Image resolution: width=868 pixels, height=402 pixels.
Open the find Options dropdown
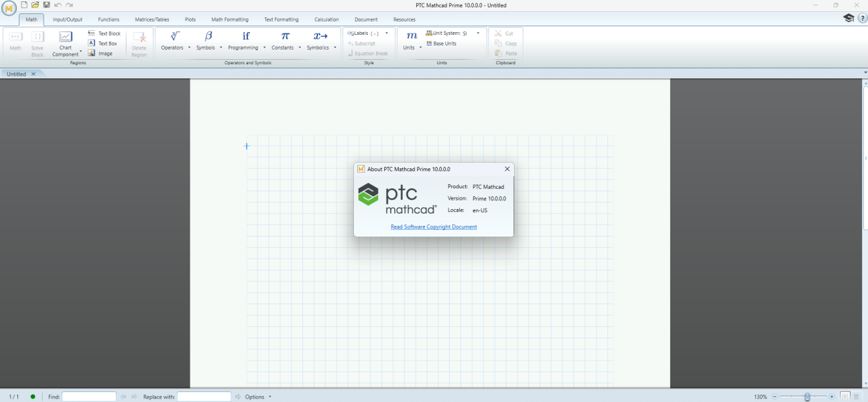[x=257, y=397]
